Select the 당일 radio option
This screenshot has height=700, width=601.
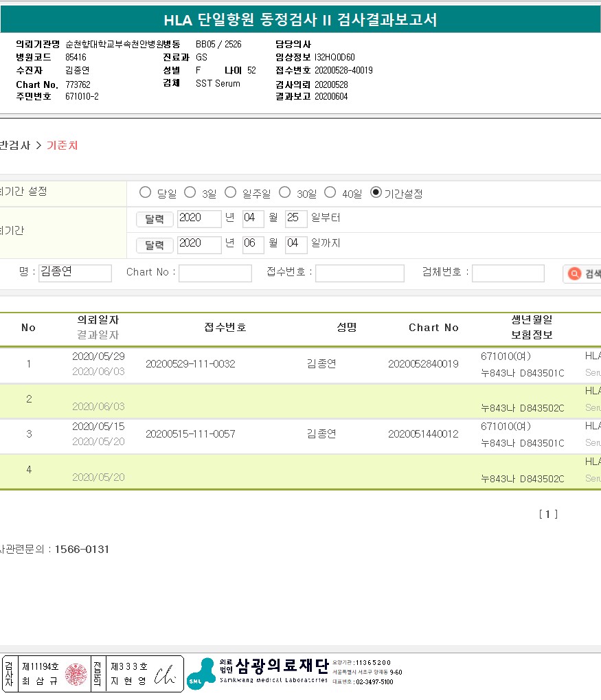pos(145,193)
